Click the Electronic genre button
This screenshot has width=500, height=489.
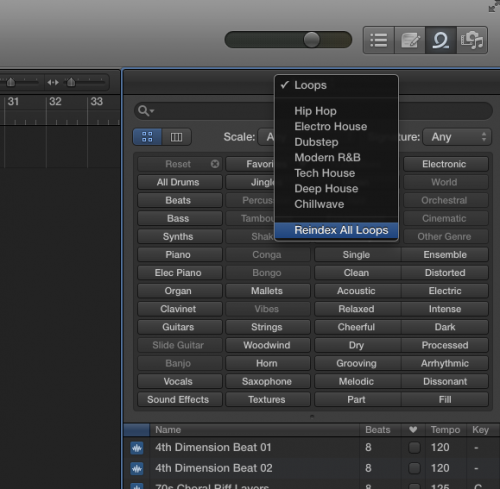(446, 164)
